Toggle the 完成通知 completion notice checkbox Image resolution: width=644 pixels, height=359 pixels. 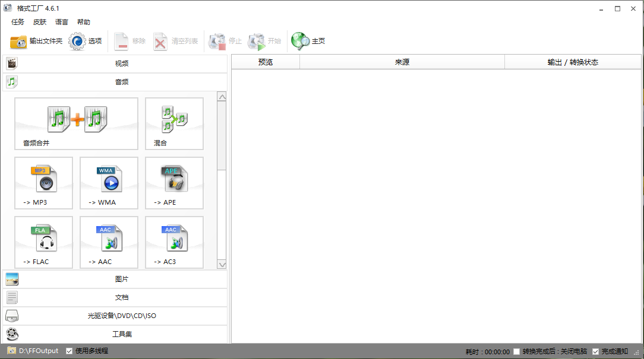(x=595, y=352)
